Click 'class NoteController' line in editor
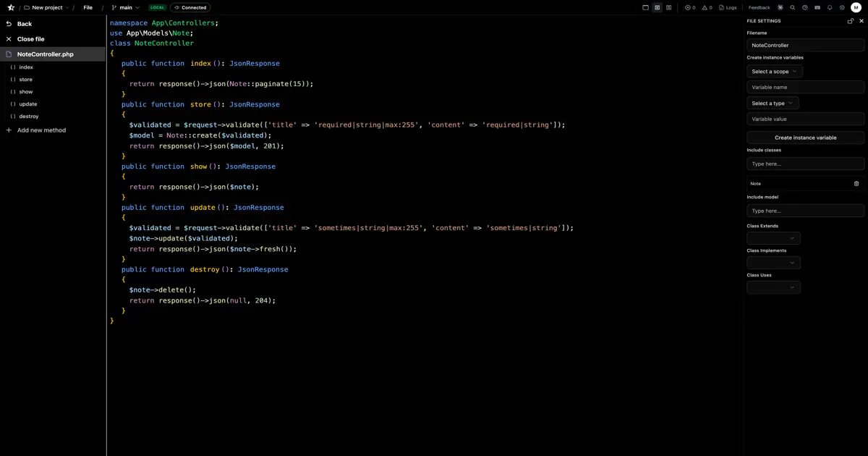This screenshot has height=456, width=868. pos(152,43)
